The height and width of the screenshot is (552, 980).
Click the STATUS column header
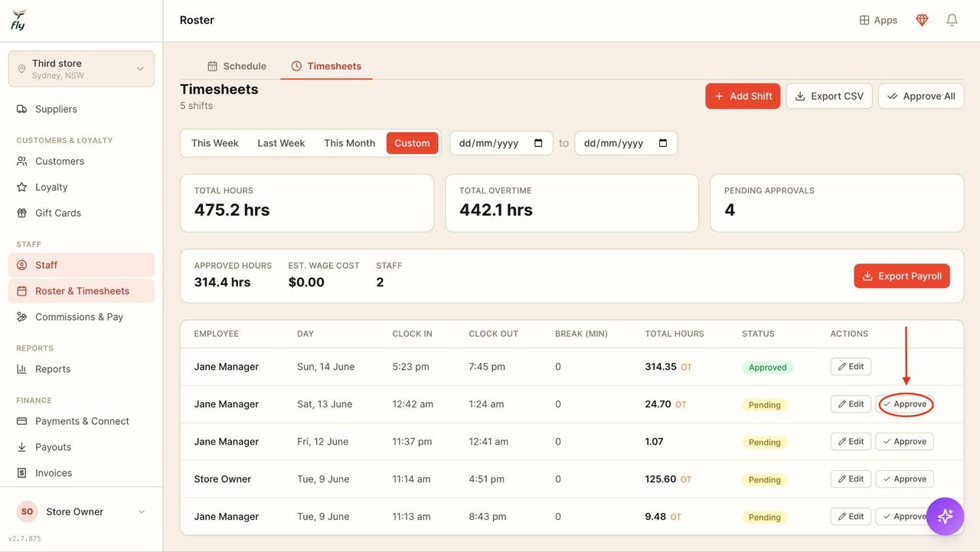[758, 334]
